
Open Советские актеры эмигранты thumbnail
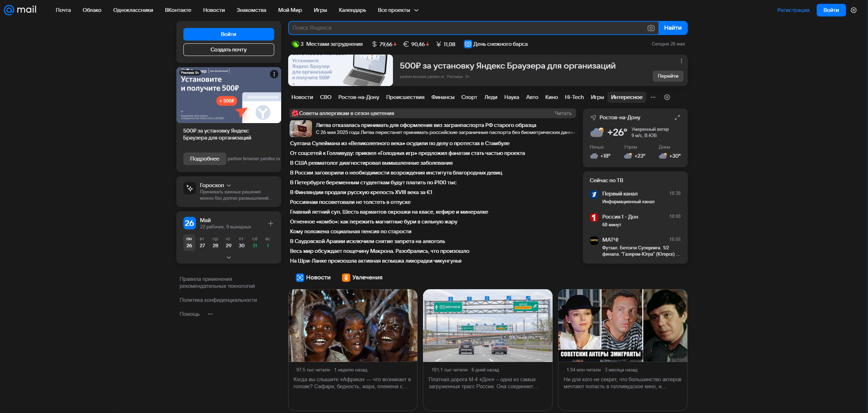point(622,326)
